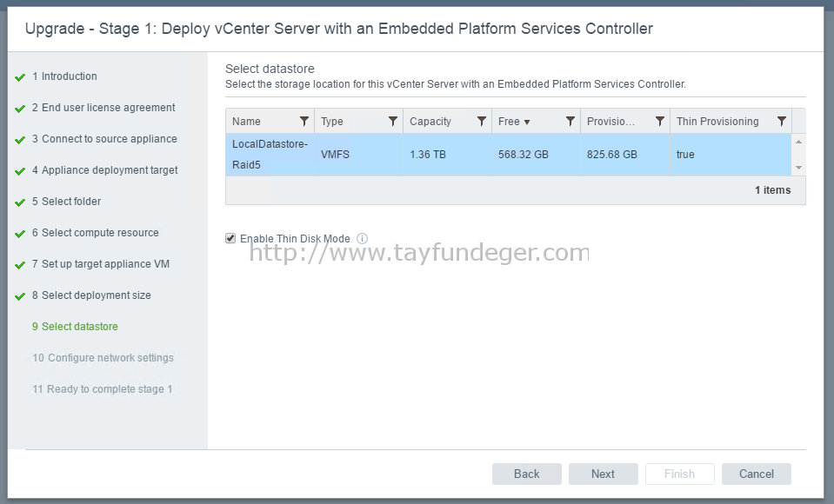834x504 pixels.
Task: Sort by Type column header
Action: click(332, 121)
